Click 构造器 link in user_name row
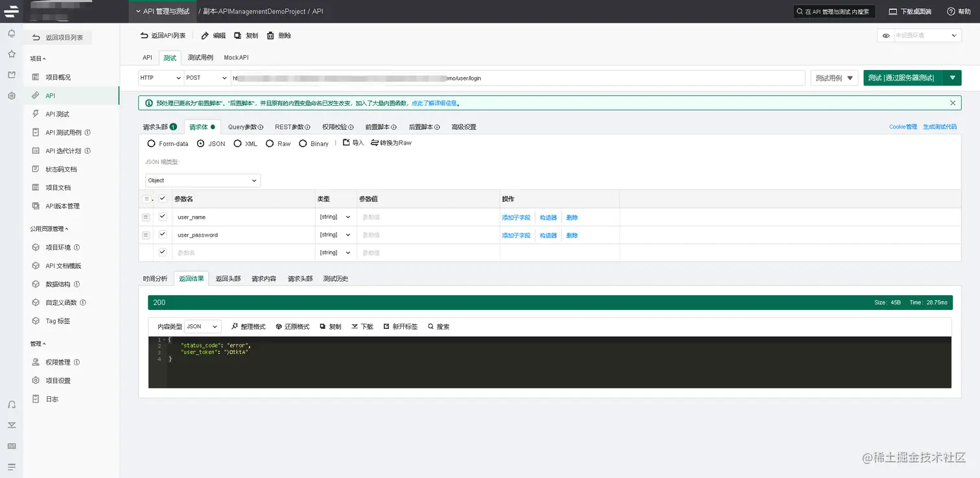This screenshot has height=478, width=980. 548,218
